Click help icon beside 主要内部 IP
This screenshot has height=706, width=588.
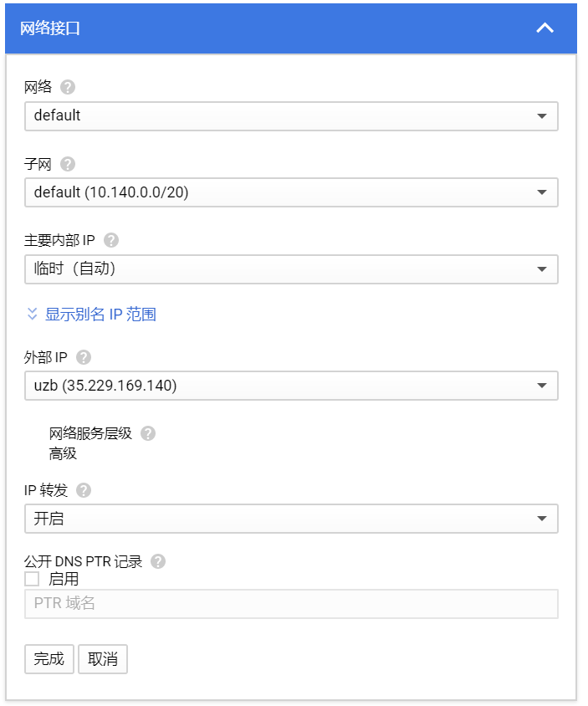pyautogui.click(x=111, y=240)
